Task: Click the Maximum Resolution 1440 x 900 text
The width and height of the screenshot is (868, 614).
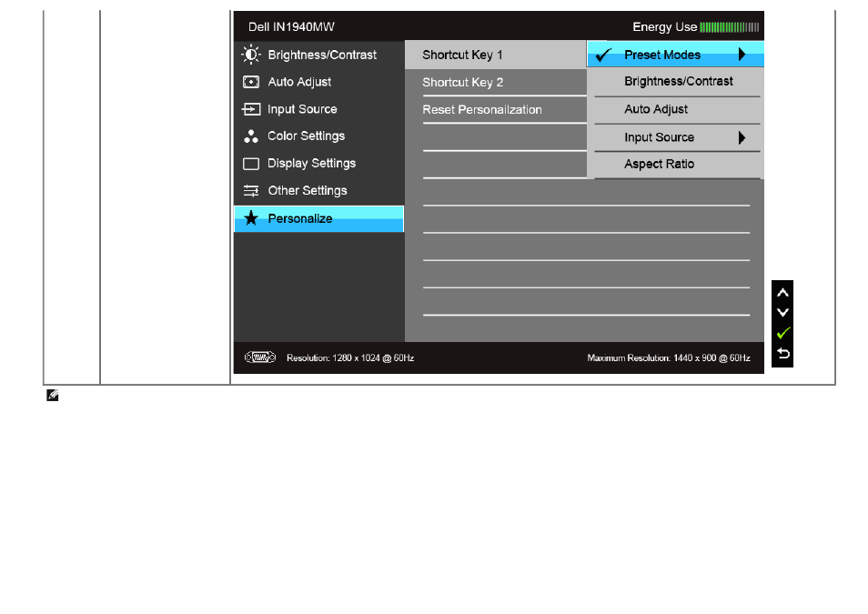Action: 669,358
